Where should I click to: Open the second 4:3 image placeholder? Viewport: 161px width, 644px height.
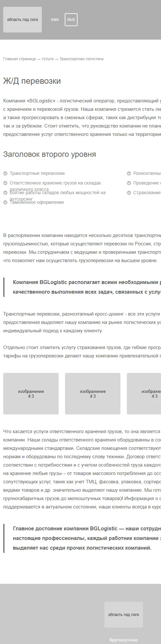(x=93, y=393)
